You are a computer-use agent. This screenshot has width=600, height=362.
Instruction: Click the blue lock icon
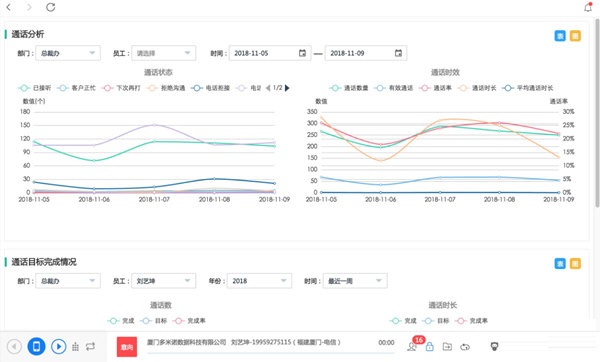[x=430, y=347]
